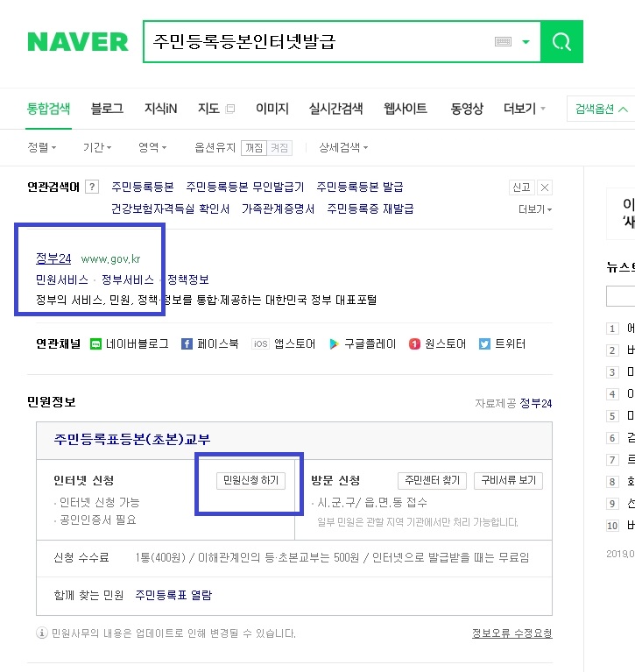This screenshot has height=672, width=635.
Task: Click related search 주민등록증 재발급
Action: click(x=370, y=209)
